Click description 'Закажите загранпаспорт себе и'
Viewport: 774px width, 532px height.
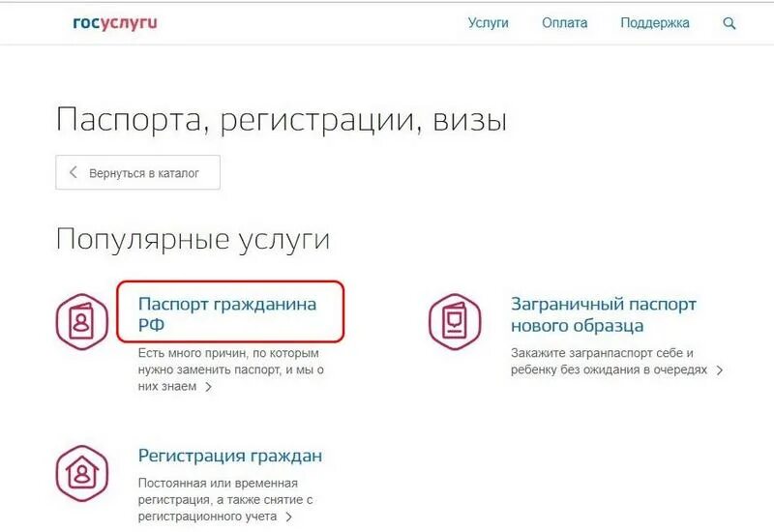pyautogui.click(x=602, y=353)
